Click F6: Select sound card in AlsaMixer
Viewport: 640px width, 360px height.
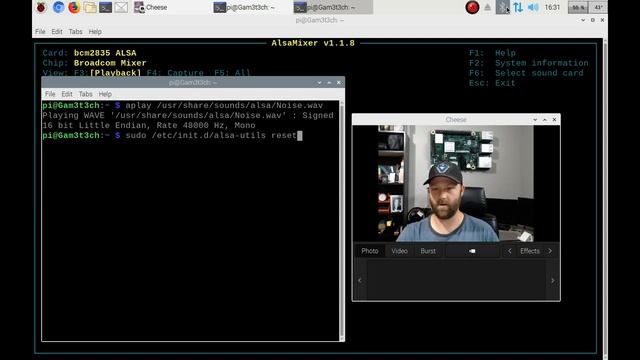(526, 73)
